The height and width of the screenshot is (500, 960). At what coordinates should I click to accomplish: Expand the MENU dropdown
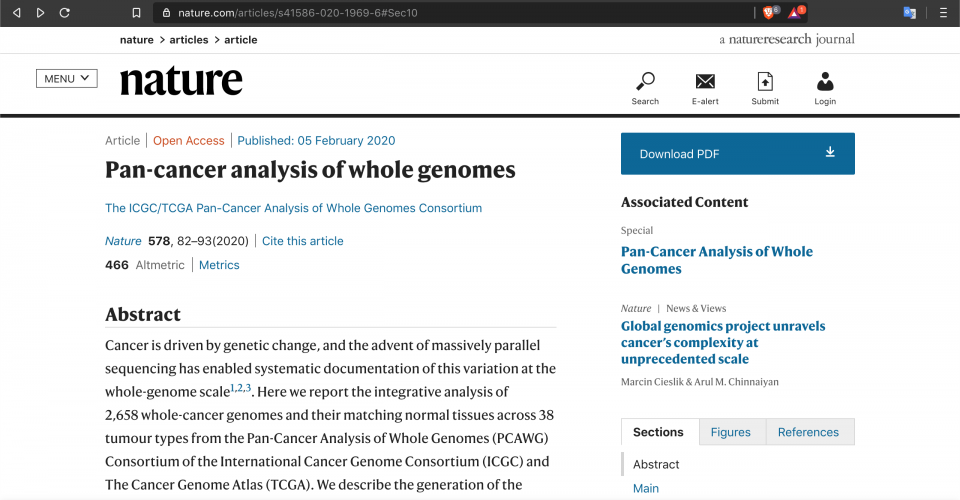(66, 79)
